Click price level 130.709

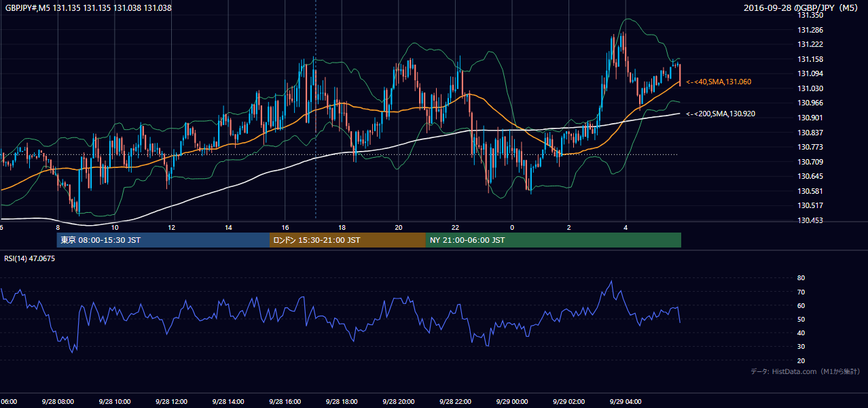pos(811,162)
